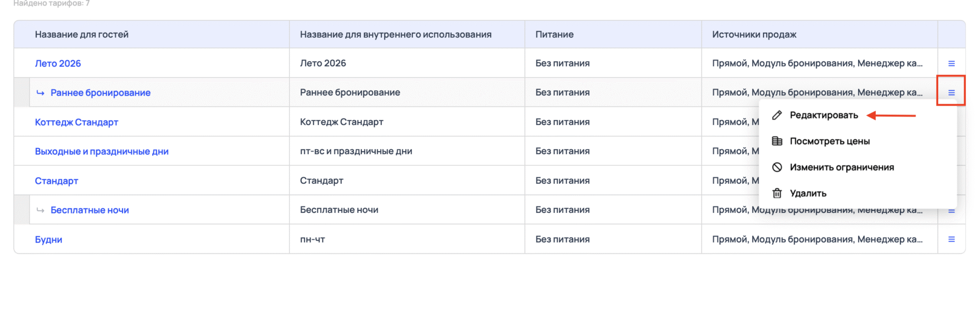The image size is (980, 313).
Task: Click the Название для гостей column header
Action: [x=82, y=35]
